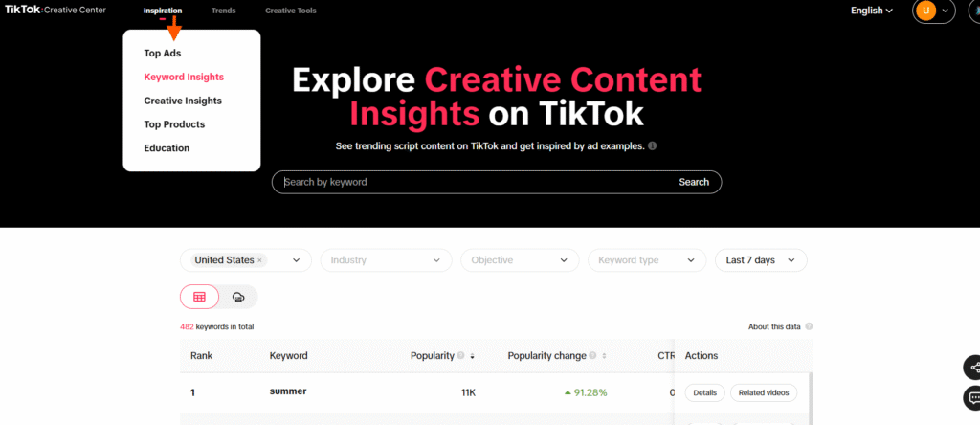Click Details button for summer keyword
The height and width of the screenshot is (425, 980).
tap(704, 392)
